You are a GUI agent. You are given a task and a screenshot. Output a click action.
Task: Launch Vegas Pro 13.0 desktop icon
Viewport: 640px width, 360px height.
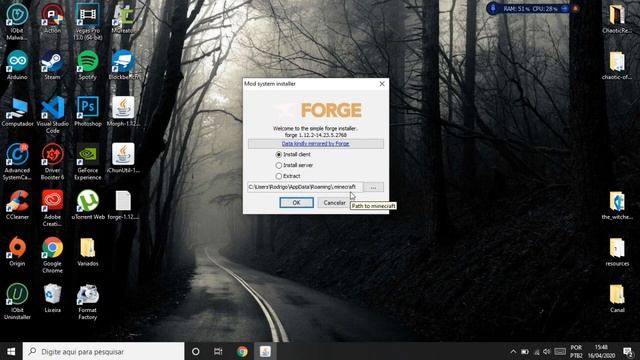point(87,22)
